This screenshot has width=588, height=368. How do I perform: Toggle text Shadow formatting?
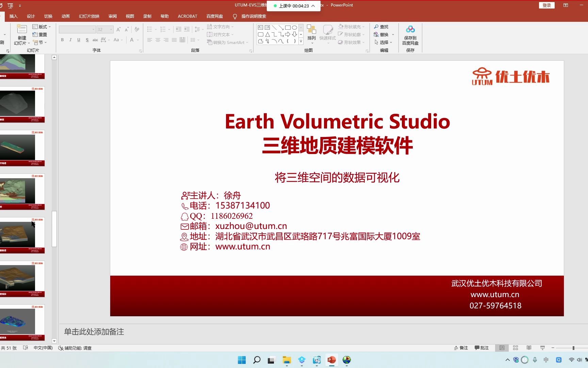click(87, 40)
